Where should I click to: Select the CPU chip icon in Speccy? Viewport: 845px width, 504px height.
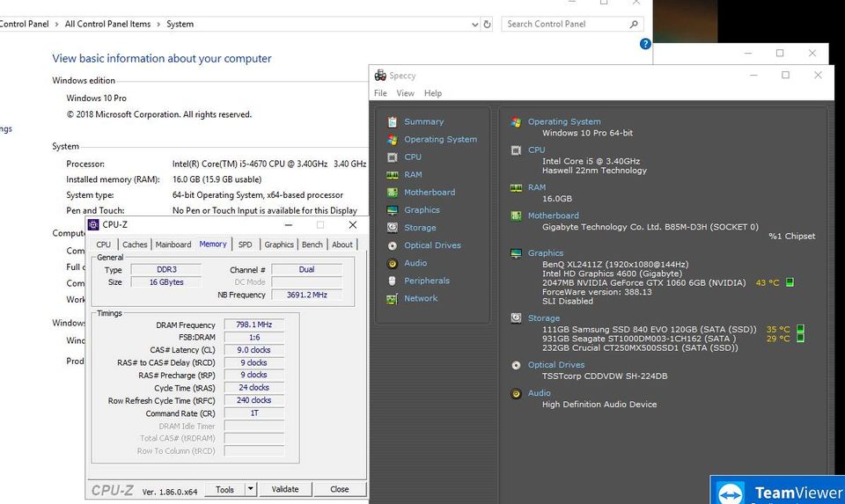pyautogui.click(x=393, y=157)
